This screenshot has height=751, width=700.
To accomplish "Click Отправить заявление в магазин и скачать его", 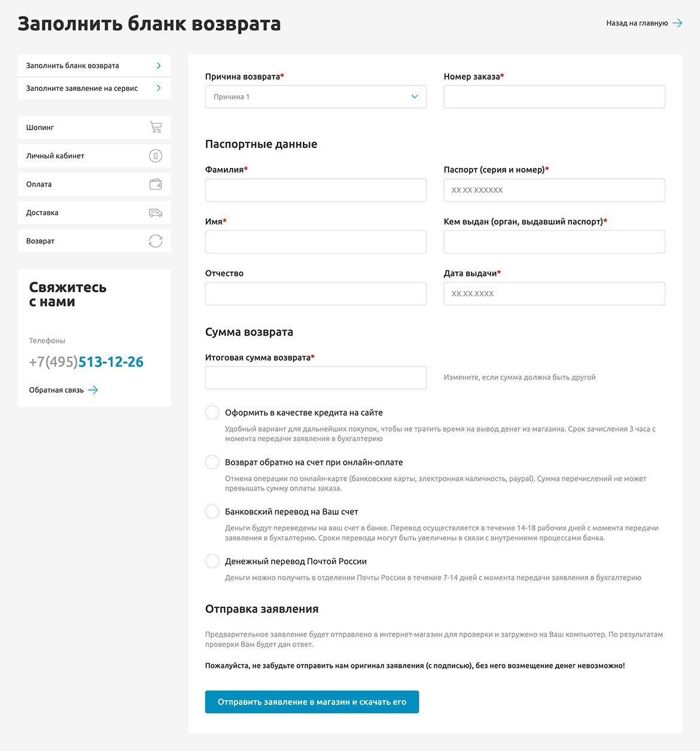I will (x=312, y=702).
